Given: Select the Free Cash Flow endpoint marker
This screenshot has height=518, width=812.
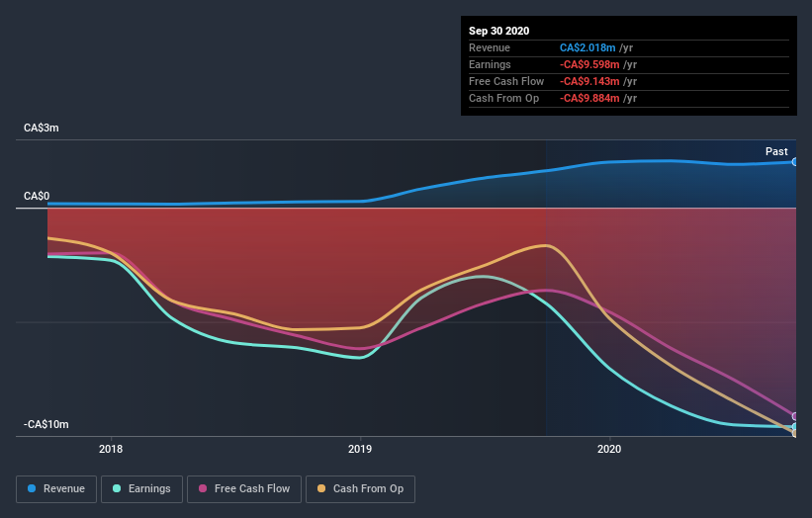Looking at the screenshot, I should coord(795,416).
